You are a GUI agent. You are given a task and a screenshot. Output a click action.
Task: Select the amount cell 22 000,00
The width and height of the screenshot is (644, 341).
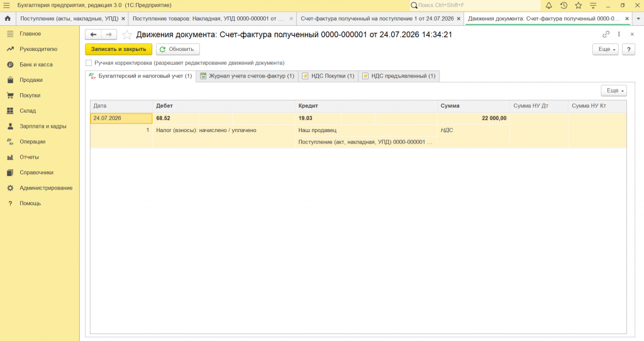coord(474,118)
